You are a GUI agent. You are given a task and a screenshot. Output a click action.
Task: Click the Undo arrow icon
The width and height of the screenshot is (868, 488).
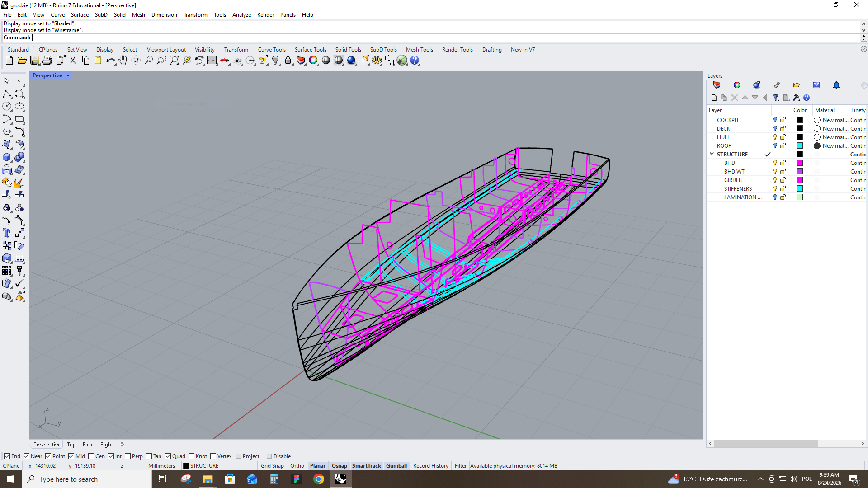pyautogui.click(x=111, y=61)
